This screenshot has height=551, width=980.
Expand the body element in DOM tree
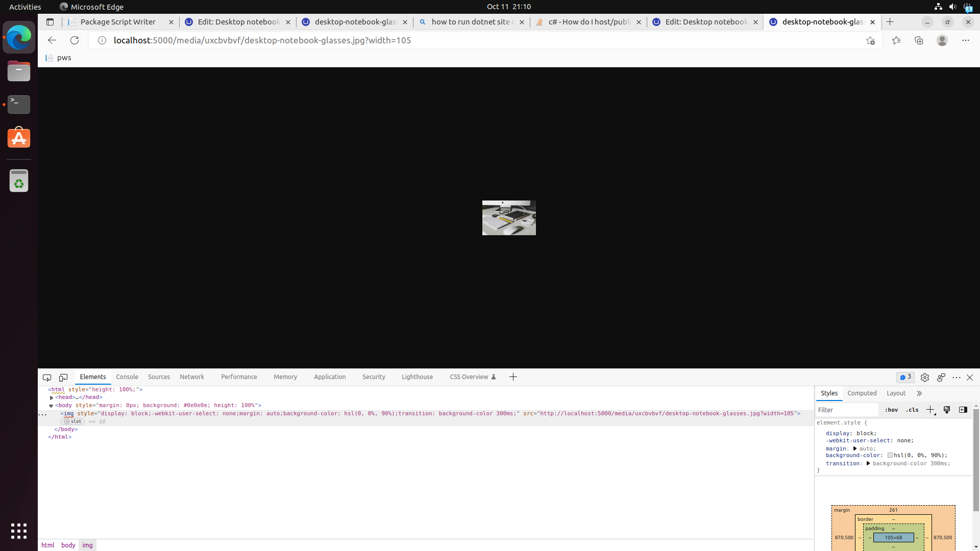click(x=52, y=405)
